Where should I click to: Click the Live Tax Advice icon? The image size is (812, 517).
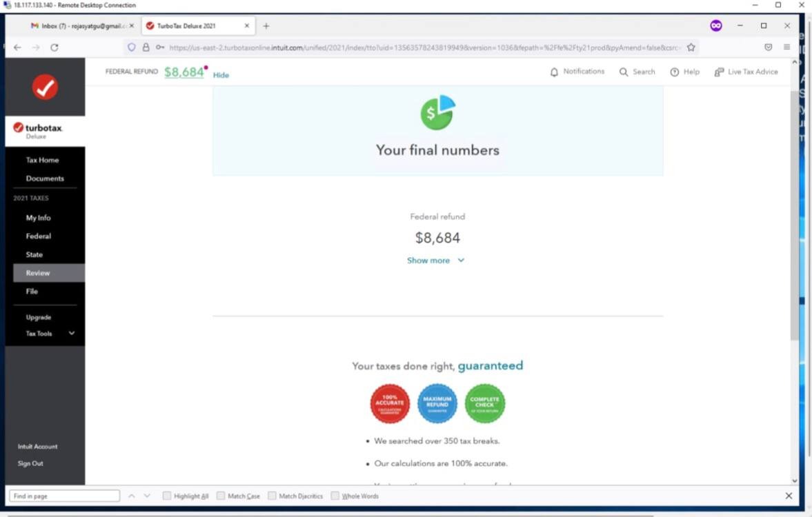click(x=719, y=72)
